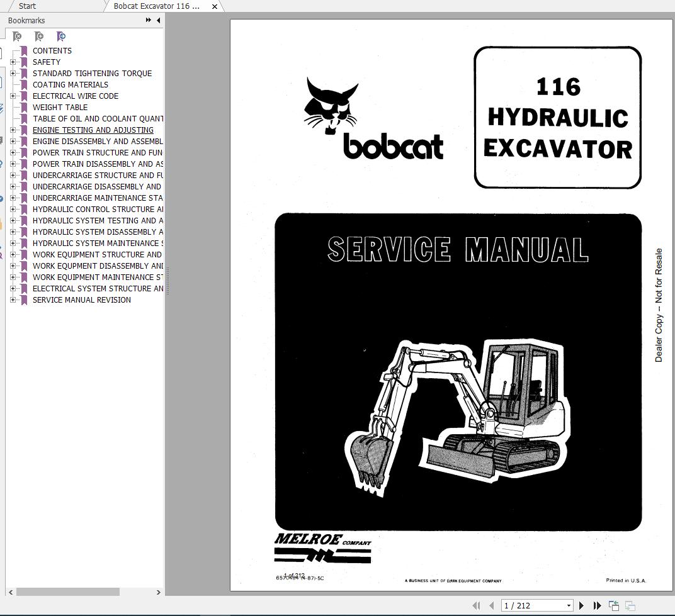The height and width of the screenshot is (616, 675).
Task: Expand the SAFETY bookmark
Action: (13, 62)
